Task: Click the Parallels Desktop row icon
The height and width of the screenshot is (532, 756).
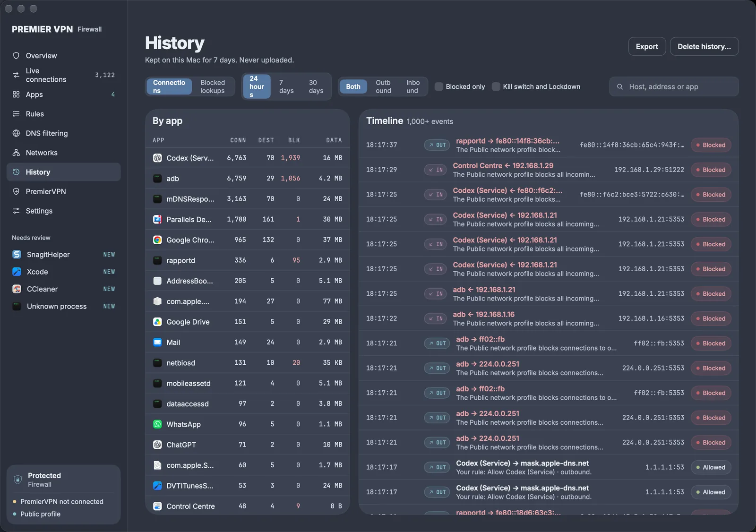Action: coord(157,219)
